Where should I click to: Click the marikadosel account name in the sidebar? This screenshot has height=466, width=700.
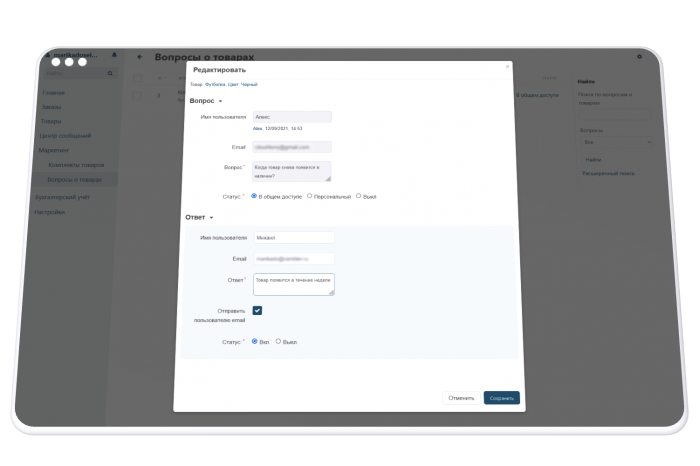(75, 55)
